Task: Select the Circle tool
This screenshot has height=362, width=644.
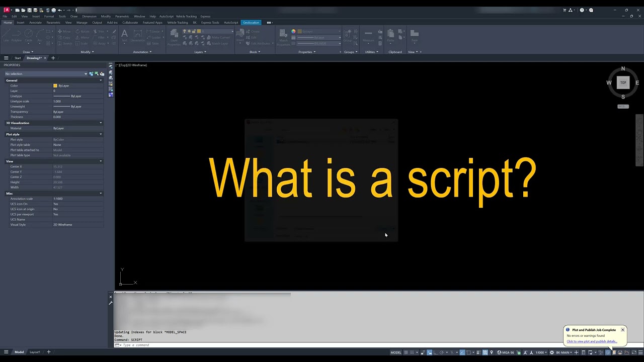Action: (x=29, y=36)
